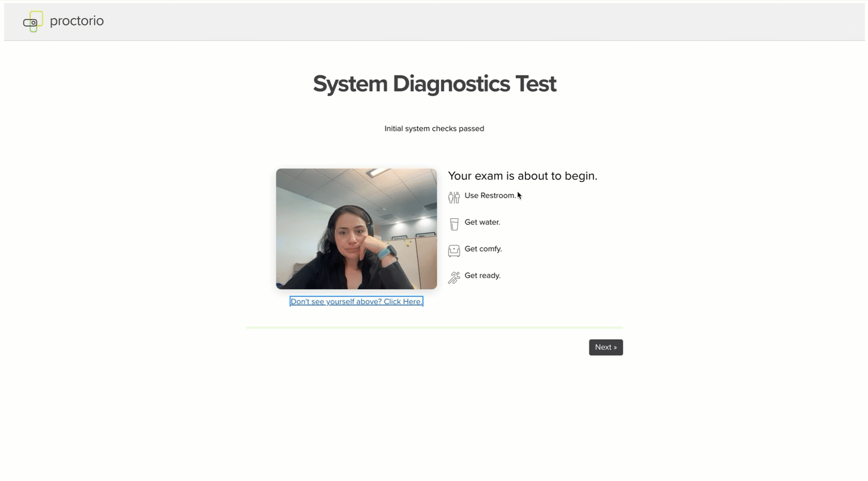Click the Proctorio logo icon
The height and width of the screenshot is (481, 868).
[33, 21]
